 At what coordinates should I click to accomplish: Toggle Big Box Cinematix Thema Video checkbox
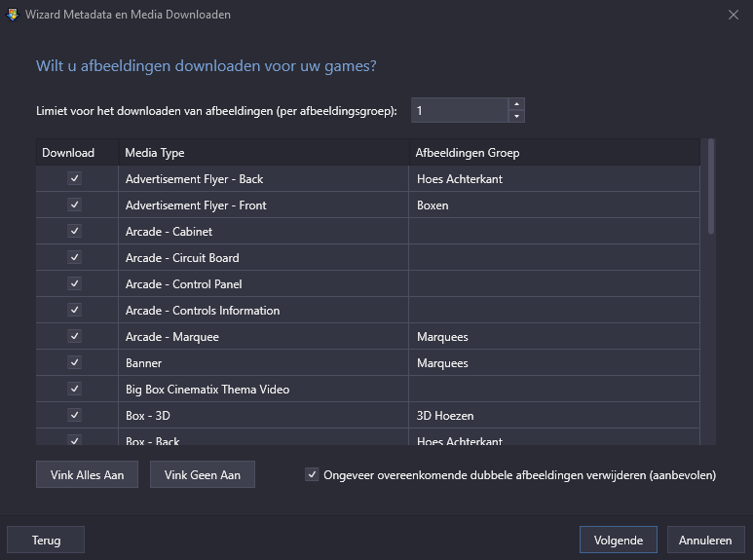(74, 389)
